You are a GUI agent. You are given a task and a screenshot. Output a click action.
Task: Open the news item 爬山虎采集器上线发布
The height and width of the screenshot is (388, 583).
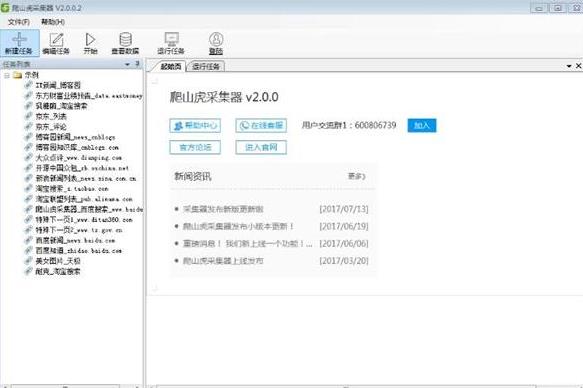pos(223,261)
